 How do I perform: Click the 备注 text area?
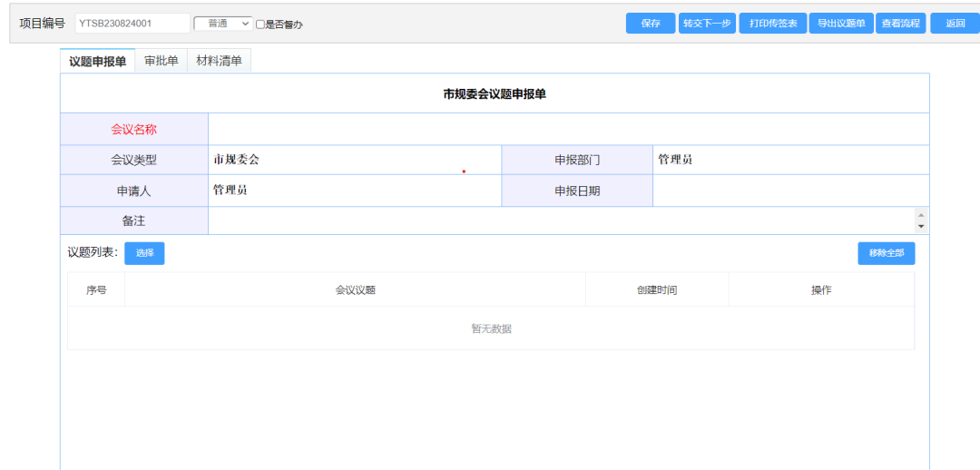[562, 220]
